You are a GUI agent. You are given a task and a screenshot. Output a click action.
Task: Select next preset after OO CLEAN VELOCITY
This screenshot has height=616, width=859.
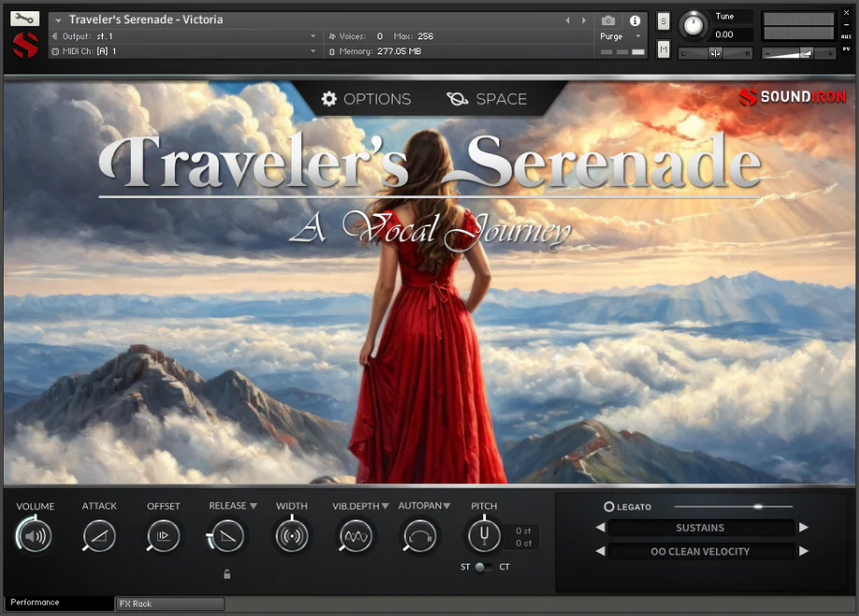point(803,551)
